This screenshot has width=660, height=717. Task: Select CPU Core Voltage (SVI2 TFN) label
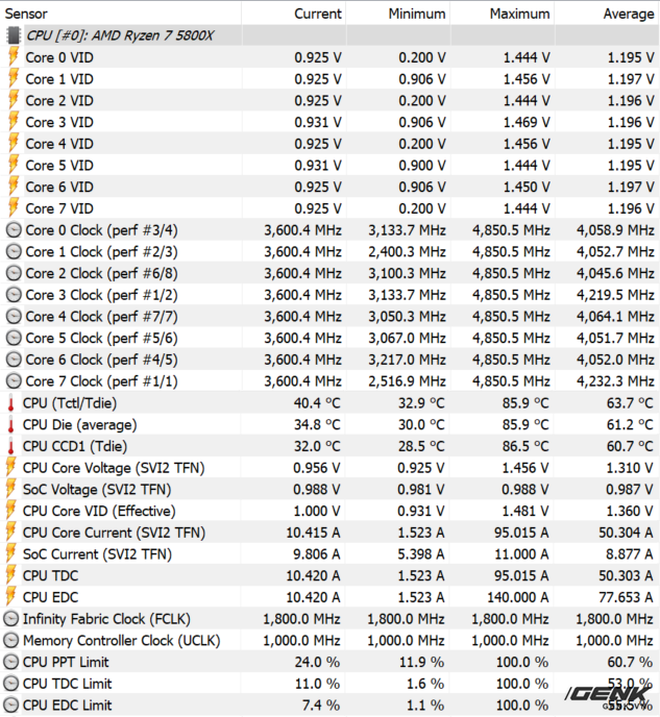113,468
